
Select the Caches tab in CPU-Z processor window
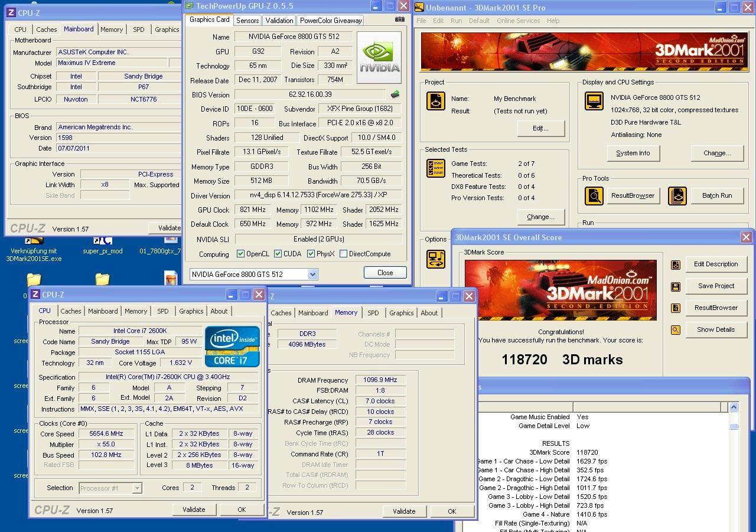[x=71, y=311]
